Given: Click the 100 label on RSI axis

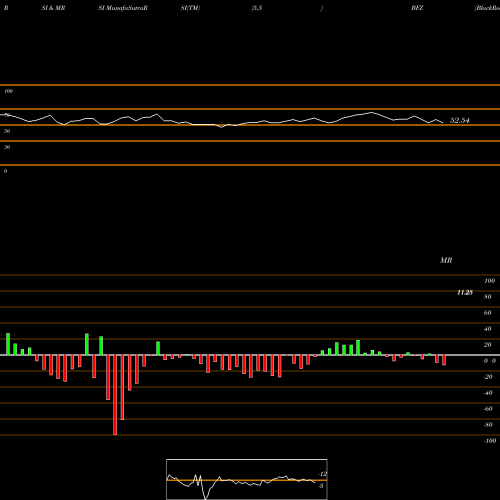Looking at the screenshot, I should pos(9,91).
